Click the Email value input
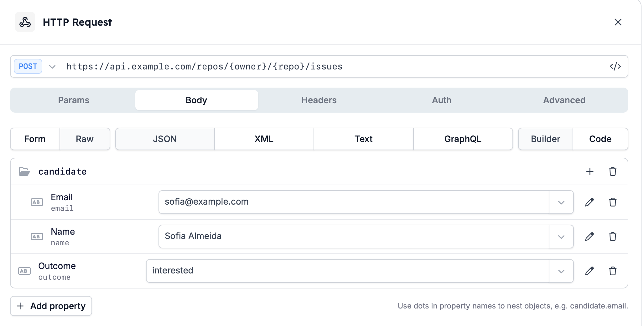The image size is (644, 326). coord(354,202)
